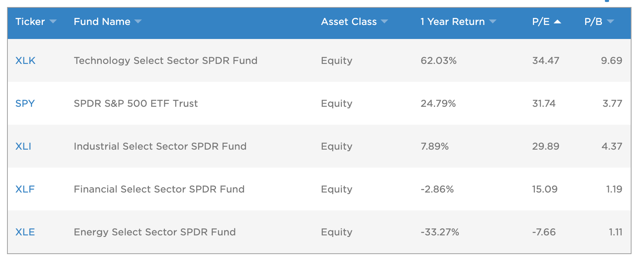Select SPDR S&P 500 ETF Trust name
The width and height of the screenshot is (644, 265).
point(136,104)
